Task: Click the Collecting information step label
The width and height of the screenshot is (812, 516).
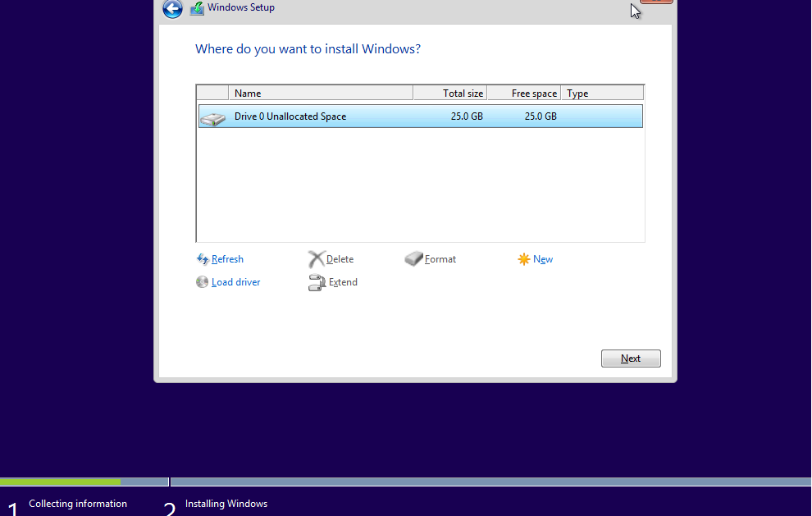Action: (x=78, y=504)
